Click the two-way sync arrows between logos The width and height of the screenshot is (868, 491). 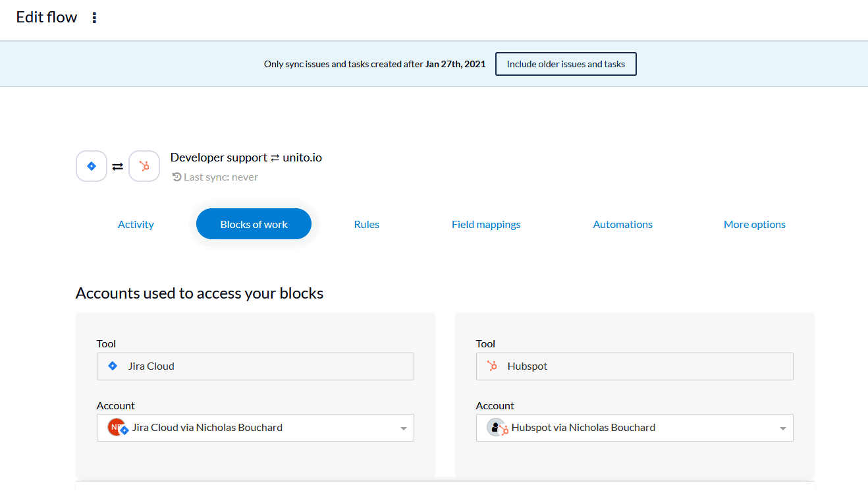coord(118,167)
